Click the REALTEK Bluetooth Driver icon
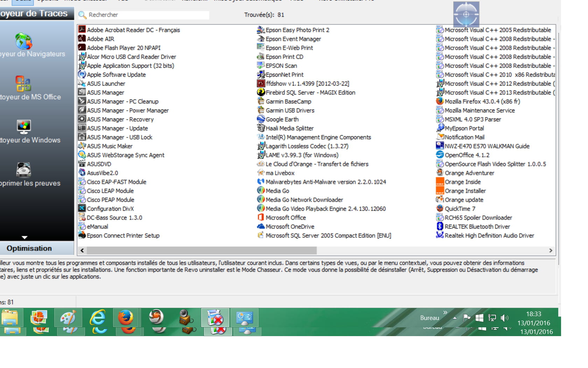This screenshot has height=368, width=588. coord(440,226)
